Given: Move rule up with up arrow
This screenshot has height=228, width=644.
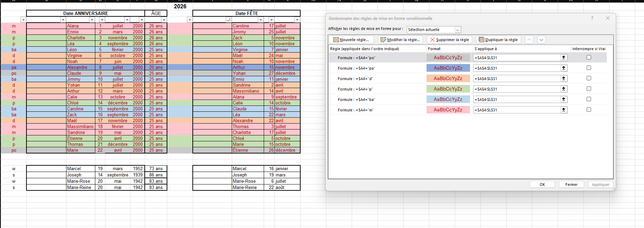Looking at the screenshot, I should 529,40.
